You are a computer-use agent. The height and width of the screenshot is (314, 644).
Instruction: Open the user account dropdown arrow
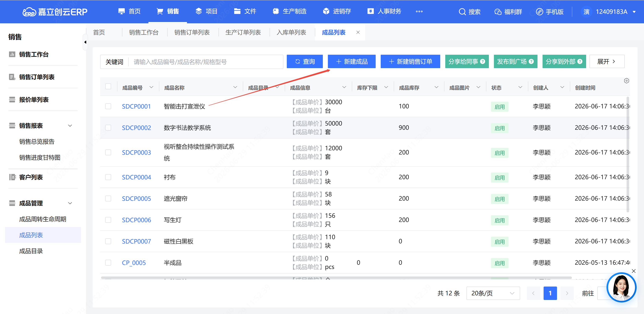634,12
